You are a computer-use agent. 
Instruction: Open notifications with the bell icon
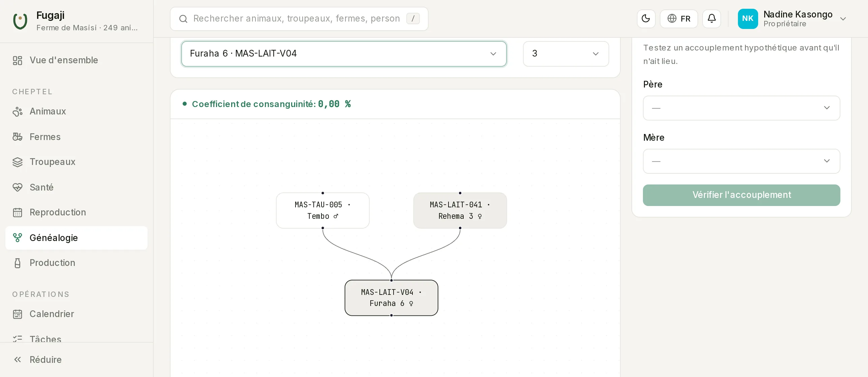(x=712, y=19)
